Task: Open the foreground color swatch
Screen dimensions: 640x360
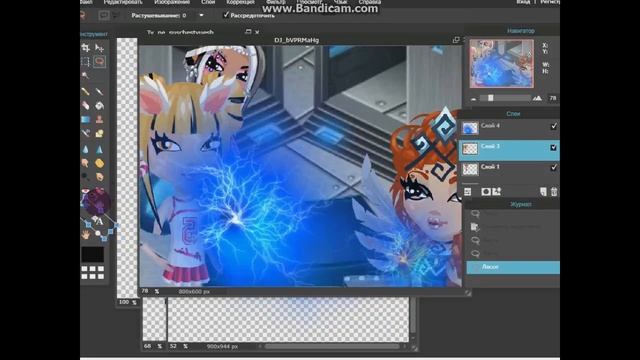Action: pos(93,254)
